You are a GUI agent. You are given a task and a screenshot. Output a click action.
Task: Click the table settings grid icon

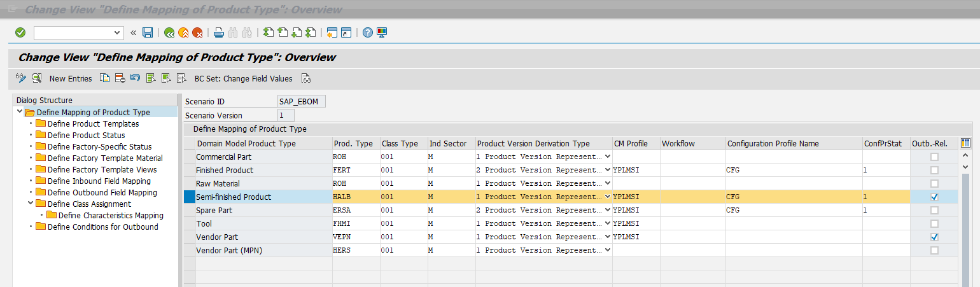tap(965, 143)
